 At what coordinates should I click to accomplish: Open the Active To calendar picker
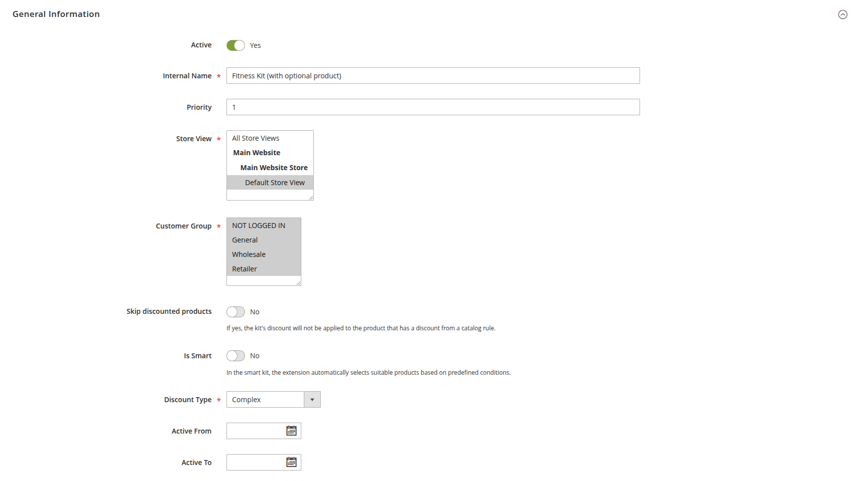tap(291, 463)
